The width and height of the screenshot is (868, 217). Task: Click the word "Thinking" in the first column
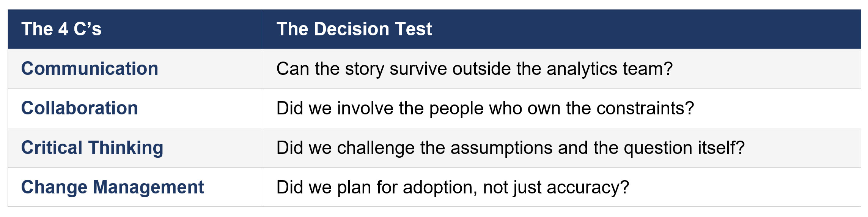[126, 148]
